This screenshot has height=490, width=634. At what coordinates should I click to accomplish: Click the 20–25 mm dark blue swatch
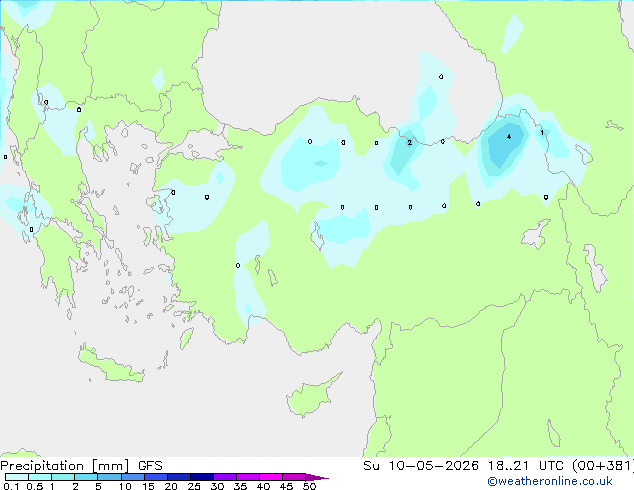178,477
